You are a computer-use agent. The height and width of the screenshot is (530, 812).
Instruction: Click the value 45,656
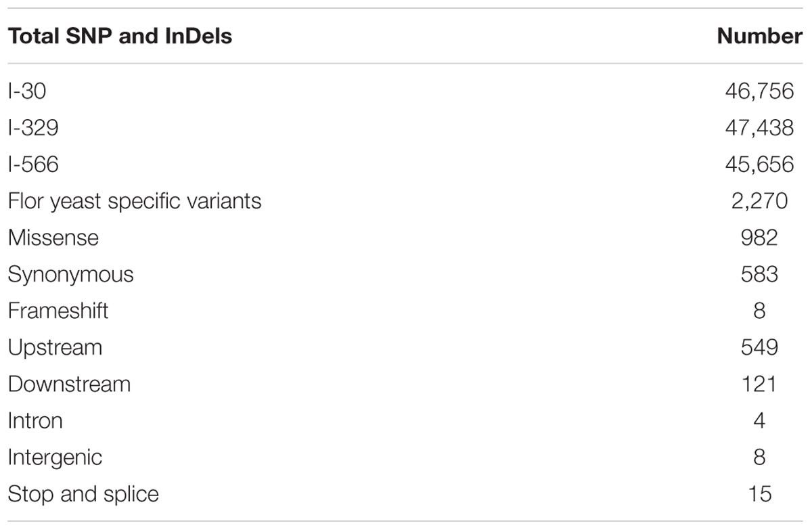pyautogui.click(x=759, y=164)
